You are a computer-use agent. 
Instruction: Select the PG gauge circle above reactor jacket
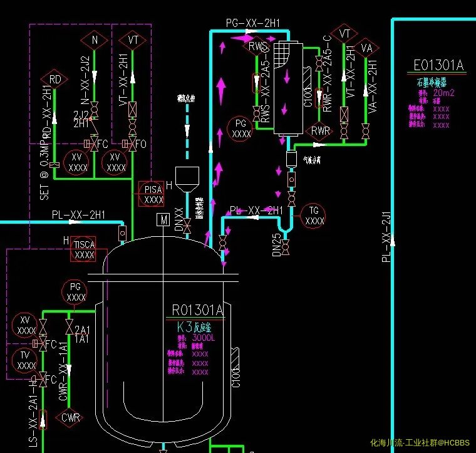pos(76,292)
